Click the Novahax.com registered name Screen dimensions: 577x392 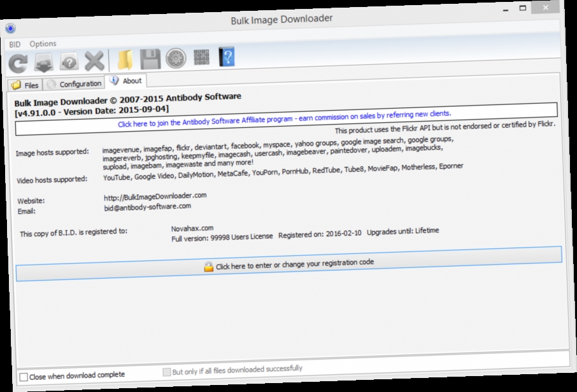(192, 228)
